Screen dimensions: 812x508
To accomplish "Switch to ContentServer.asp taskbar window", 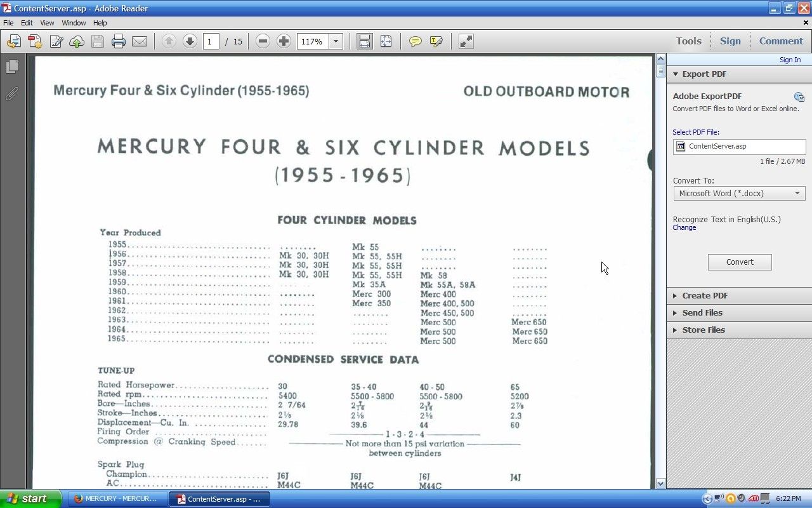I will click(x=219, y=498).
